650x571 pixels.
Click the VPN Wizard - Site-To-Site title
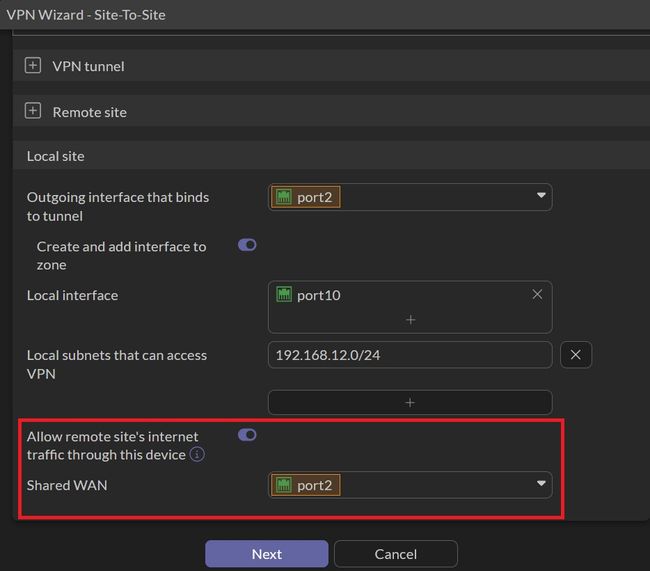coord(86,15)
